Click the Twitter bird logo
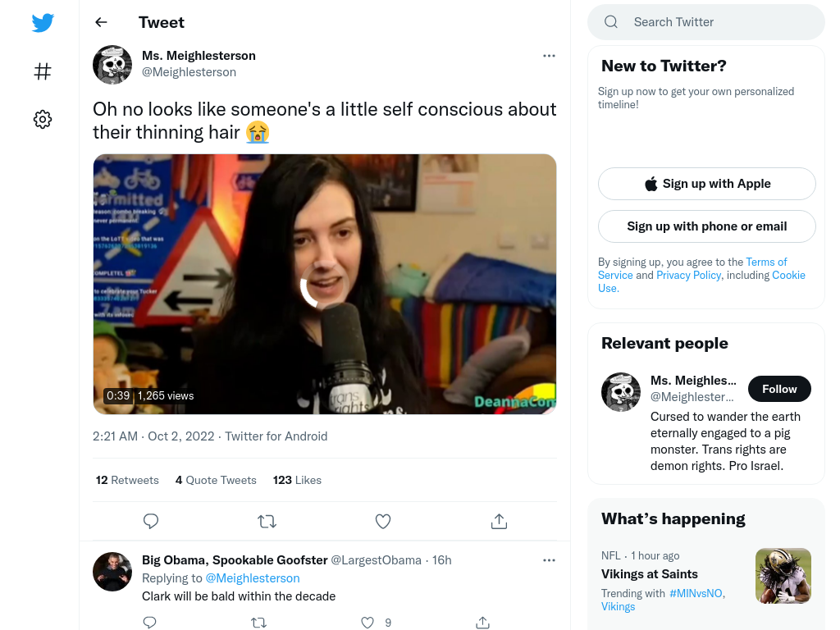Viewport: 840px width, 630px height. click(x=43, y=22)
